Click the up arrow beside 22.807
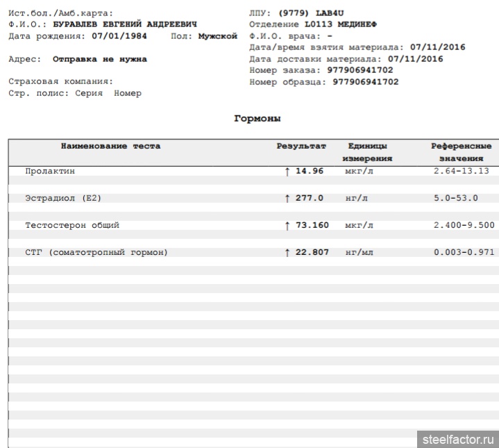The height and width of the screenshot is (448, 499). click(287, 253)
